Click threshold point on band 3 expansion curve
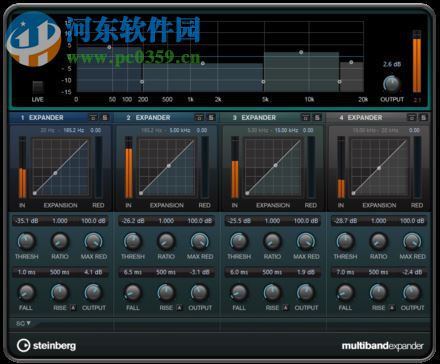This screenshot has width=440, height=364. point(275,165)
